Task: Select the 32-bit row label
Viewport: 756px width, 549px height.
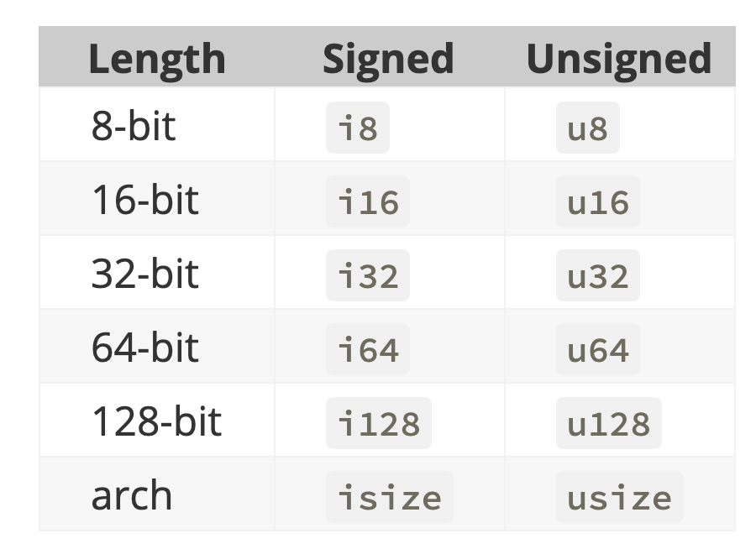Action: pos(144,274)
